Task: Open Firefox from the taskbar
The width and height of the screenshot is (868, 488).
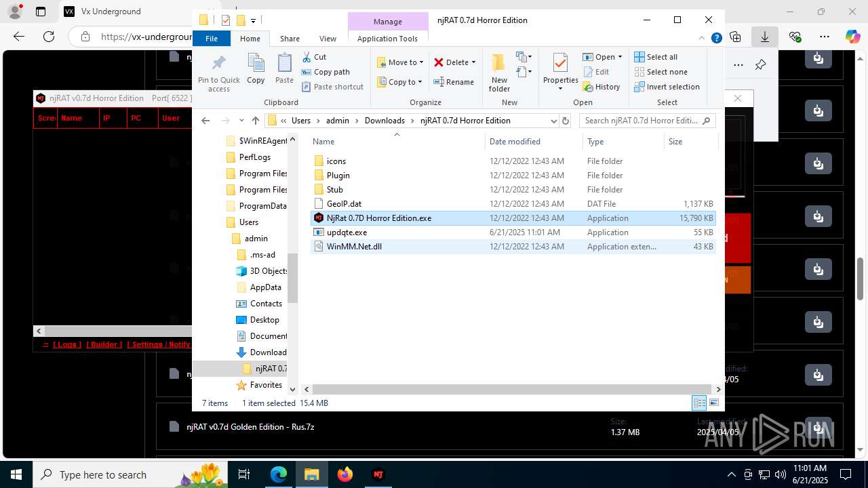Action: 345,474
